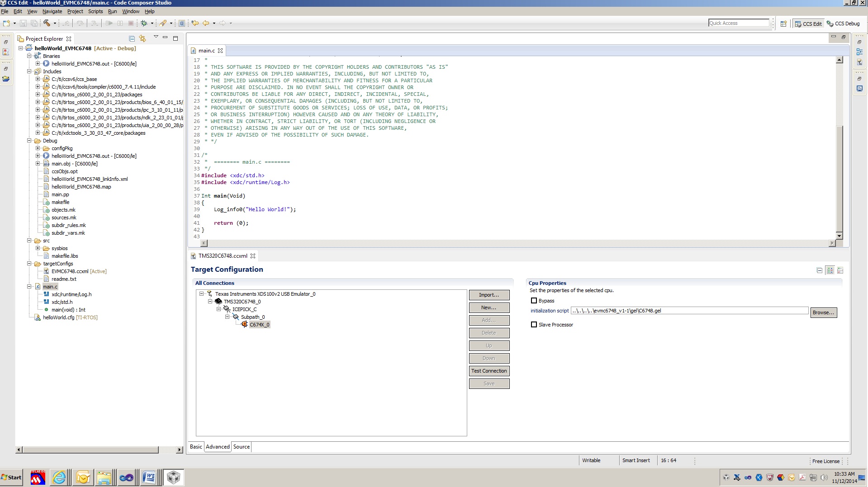Click the Code Composer Studio cube taskbar icon
The height and width of the screenshot is (487, 868).
(x=173, y=478)
